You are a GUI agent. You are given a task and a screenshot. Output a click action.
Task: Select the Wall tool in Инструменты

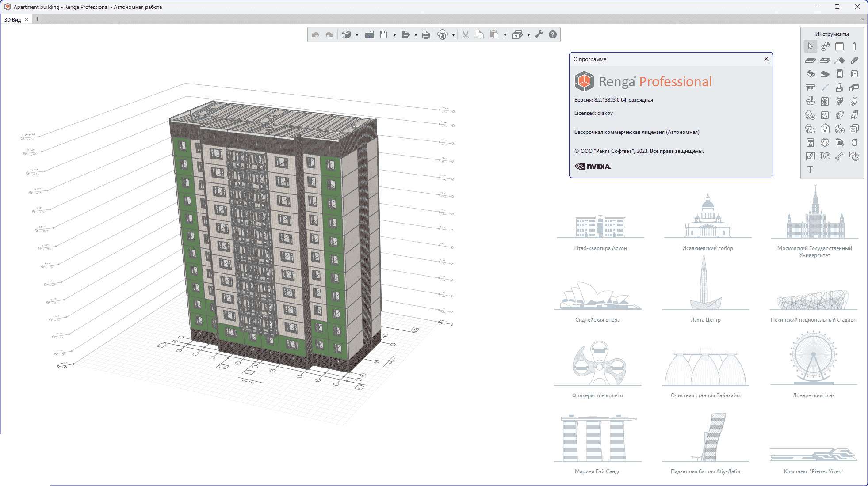tap(839, 46)
